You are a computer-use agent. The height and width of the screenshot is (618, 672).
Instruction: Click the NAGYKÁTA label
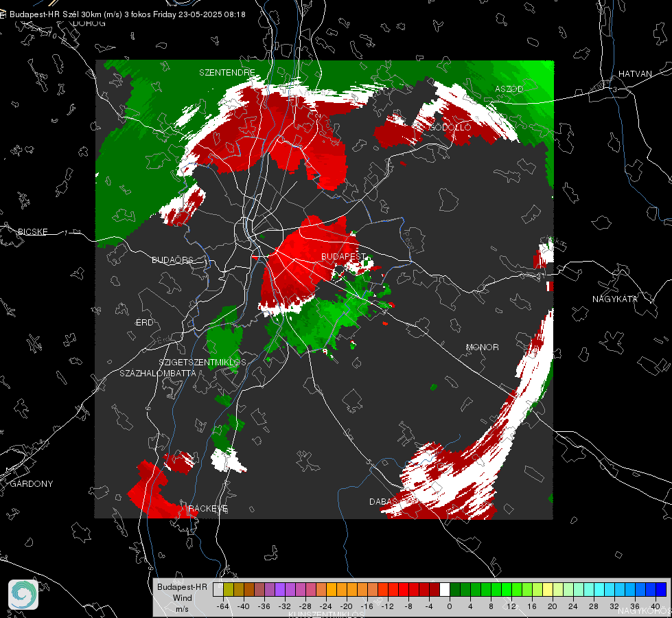(615, 299)
